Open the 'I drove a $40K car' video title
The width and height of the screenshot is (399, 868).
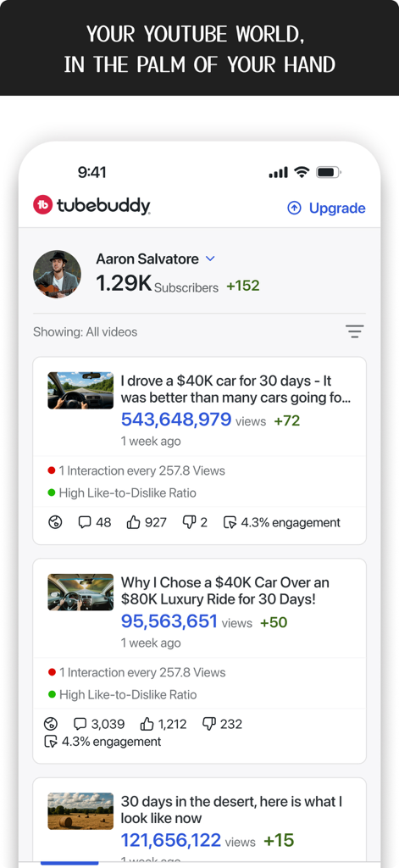pos(236,389)
